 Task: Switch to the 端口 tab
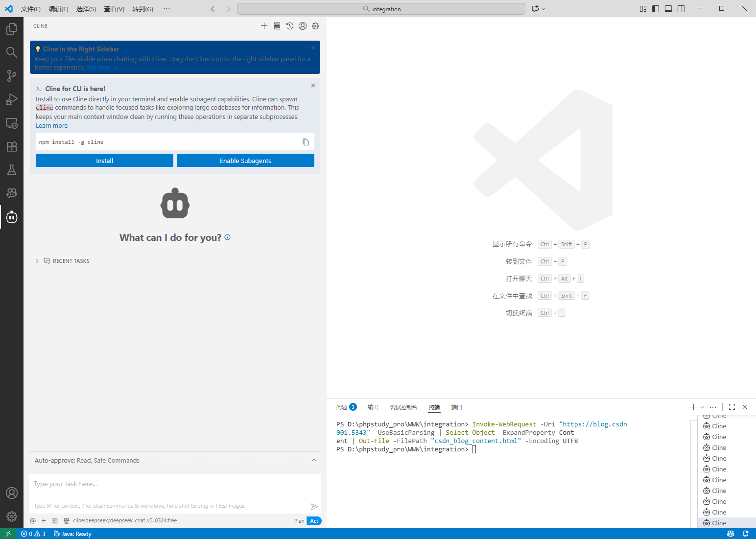pyautogui.click(x=457, y=407)
